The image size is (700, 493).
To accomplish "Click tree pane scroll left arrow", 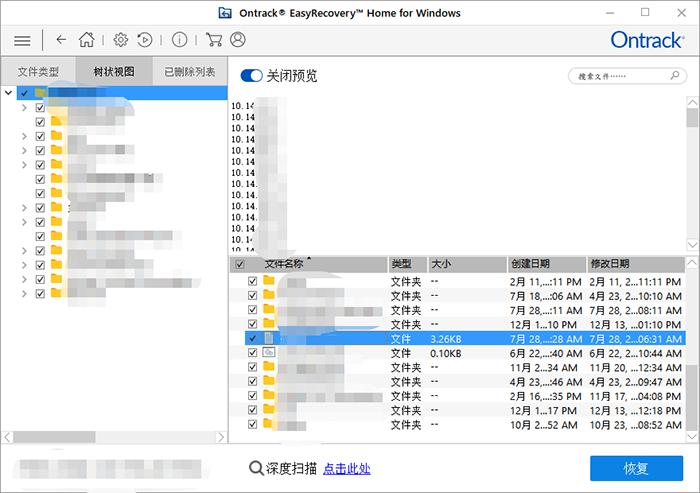I will pyautogui.click(x=7, y=437).
